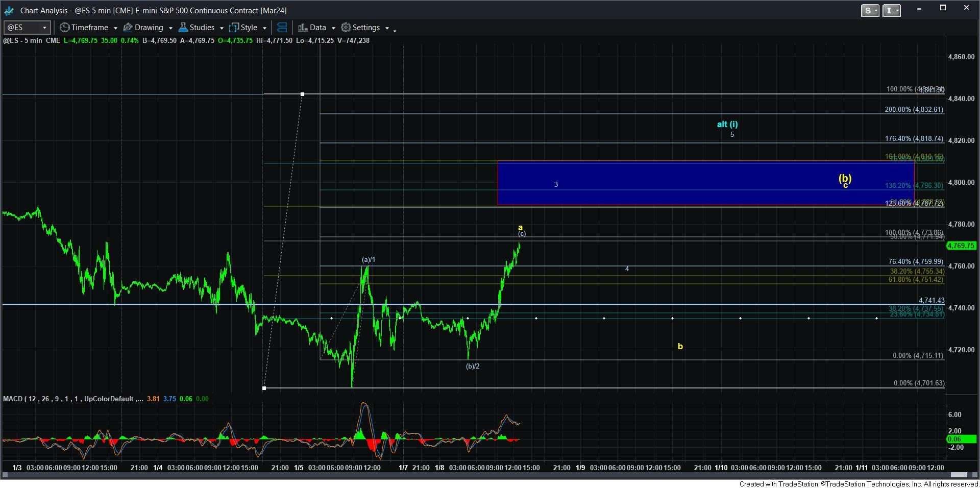The height and width of the screenshot is (488, 980).
Task: Click the blue stacked-bars toolbar icon
Action: [x=282, y=28]
